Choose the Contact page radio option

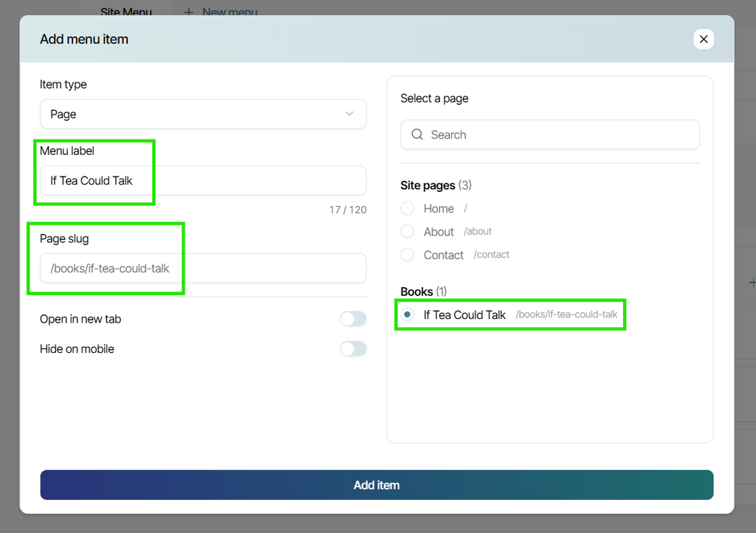[x=408, y=255]
